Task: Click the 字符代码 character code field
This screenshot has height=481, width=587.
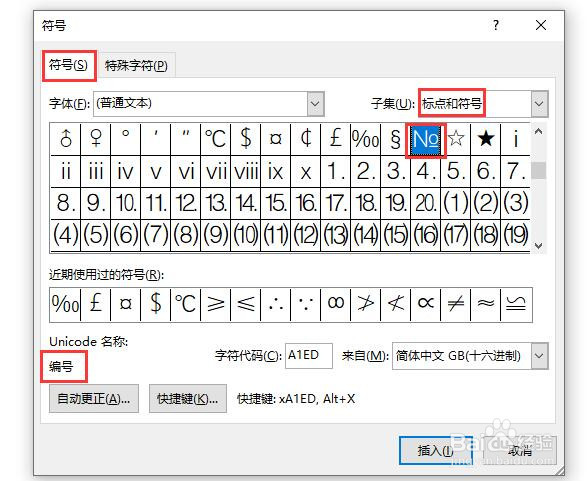Action: (x=309, y=356)
